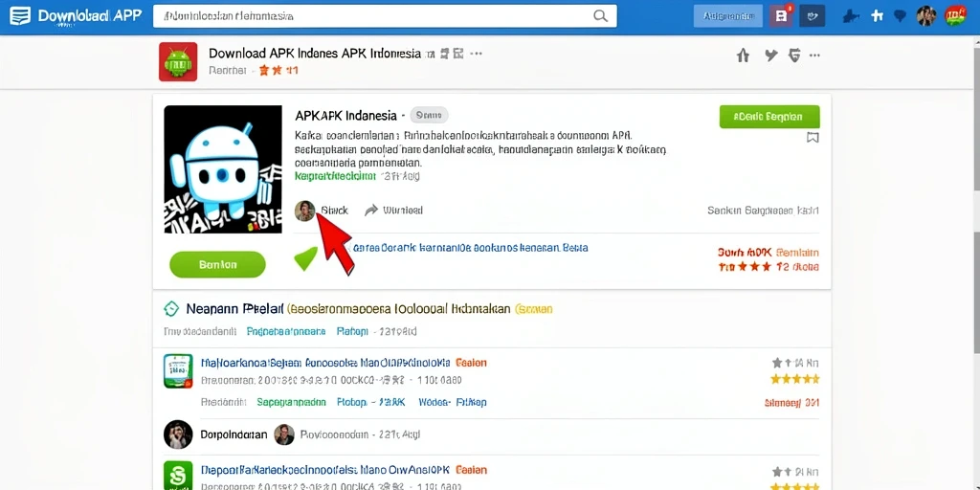Click the green S app icon
The image size is (980, 490).
coord(178,475)
